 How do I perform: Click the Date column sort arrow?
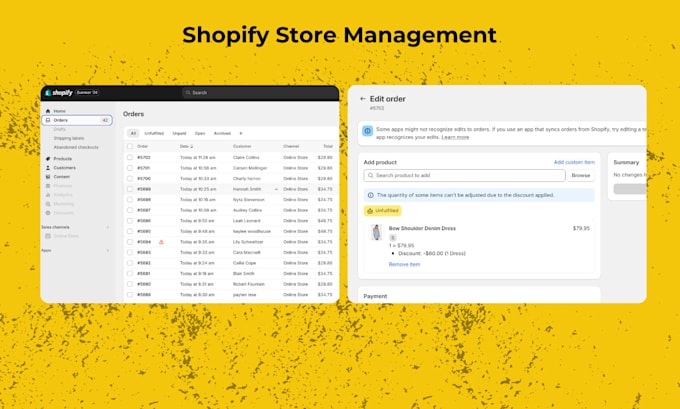(x=192, y=147)
